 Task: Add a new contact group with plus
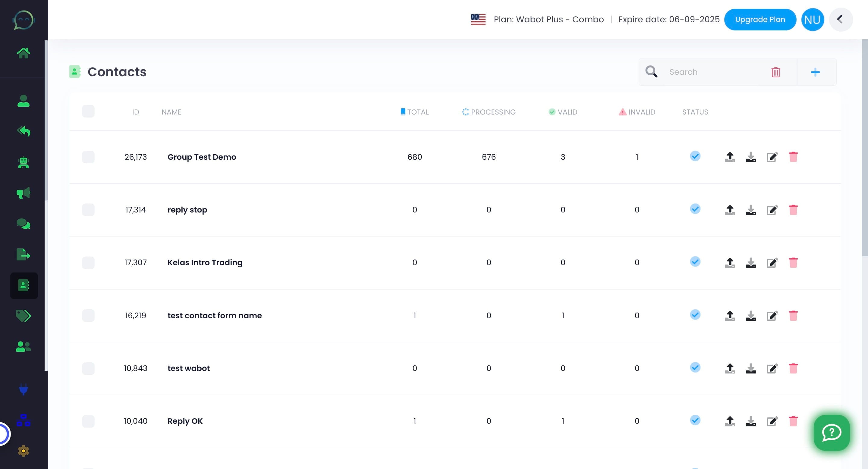pos(815,72)
